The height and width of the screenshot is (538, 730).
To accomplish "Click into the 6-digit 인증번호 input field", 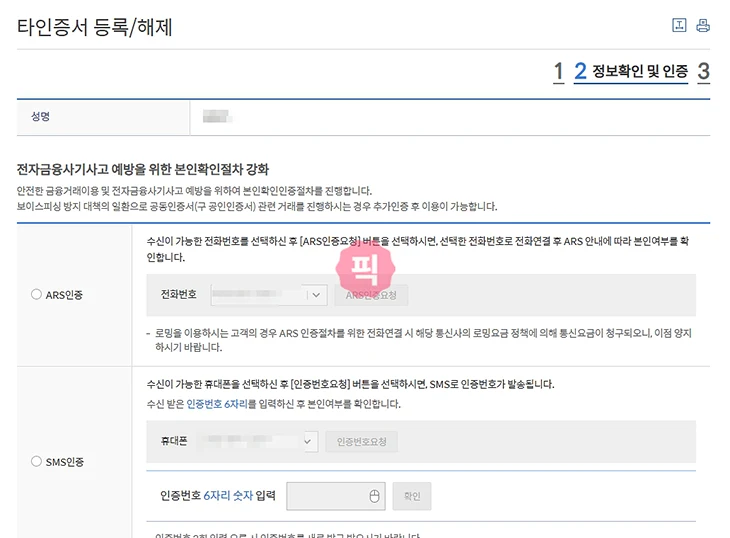I will (326, 496).
